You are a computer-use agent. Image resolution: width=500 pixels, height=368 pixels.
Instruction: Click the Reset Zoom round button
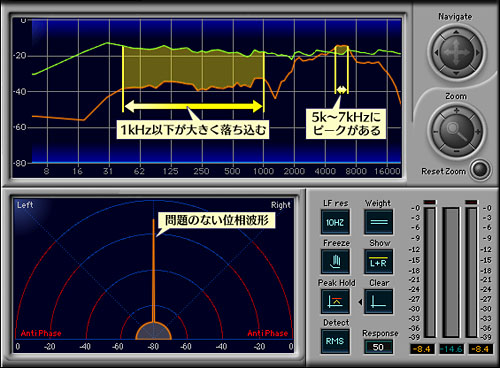click(x=480, y=169)
